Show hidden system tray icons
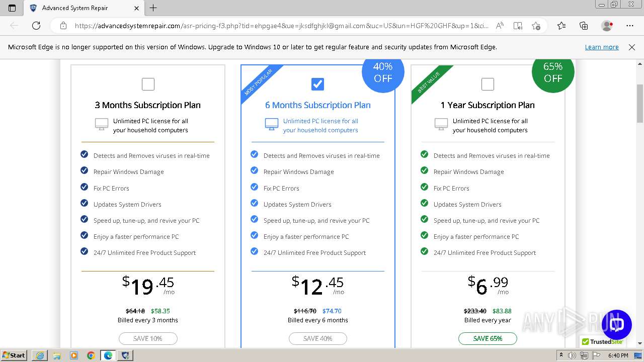The width and height of the screenshot is (644, 362). (561, 355)
